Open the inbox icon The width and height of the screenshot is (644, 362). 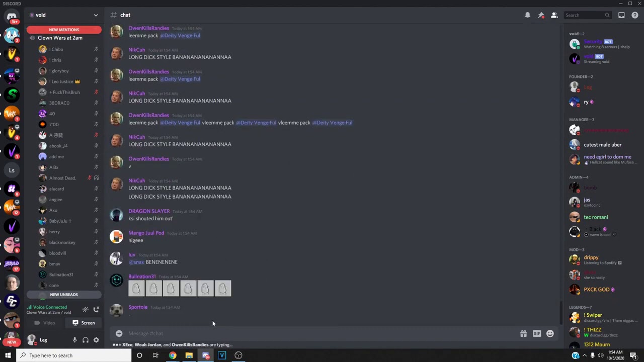coord(621,15)
